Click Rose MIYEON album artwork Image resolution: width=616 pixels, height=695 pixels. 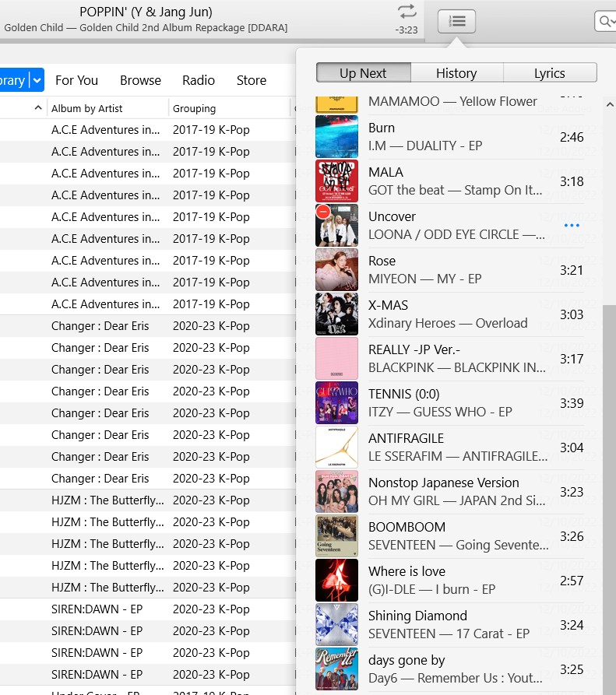(336, 269)
